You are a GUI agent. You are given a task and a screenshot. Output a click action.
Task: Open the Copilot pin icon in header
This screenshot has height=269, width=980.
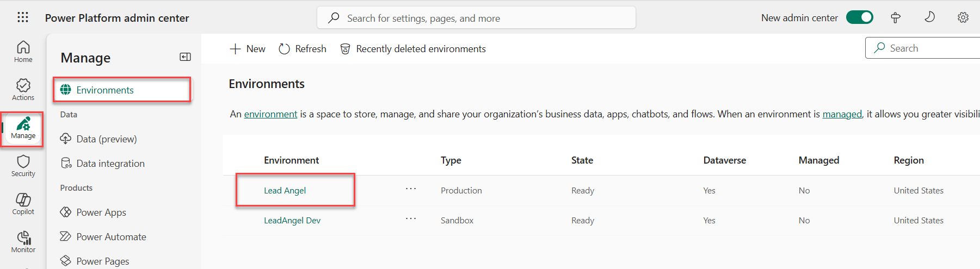tap(896, 17)
